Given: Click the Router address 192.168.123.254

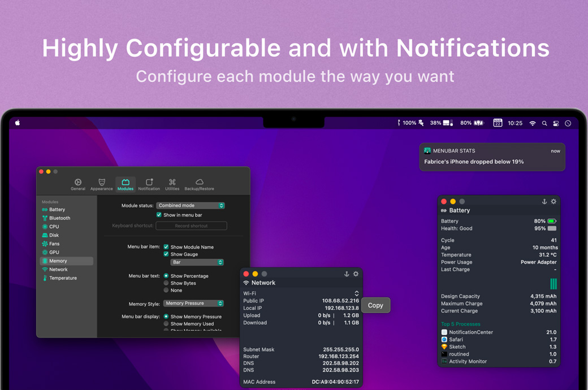Looking at the screenshot, I should click(x=339, y=356).
